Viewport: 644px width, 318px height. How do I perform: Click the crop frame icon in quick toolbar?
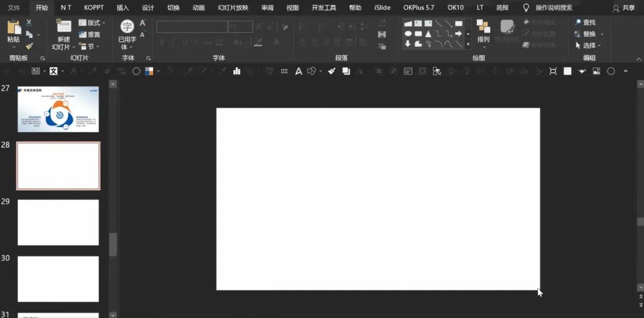click(553, 71)
